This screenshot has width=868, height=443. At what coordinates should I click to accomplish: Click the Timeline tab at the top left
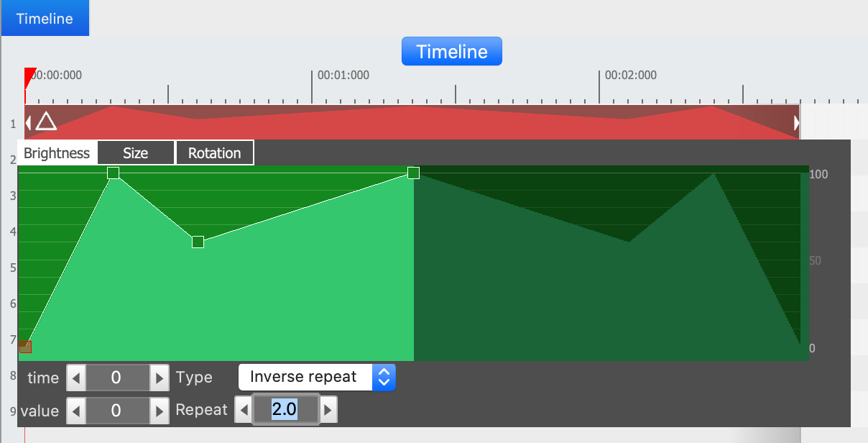[45, 19]
